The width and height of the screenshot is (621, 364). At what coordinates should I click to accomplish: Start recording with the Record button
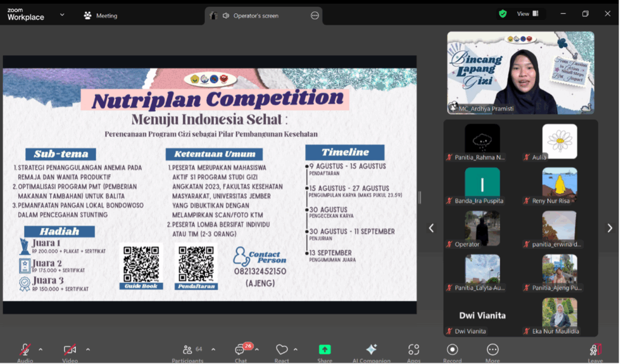(x=452, y=351)
